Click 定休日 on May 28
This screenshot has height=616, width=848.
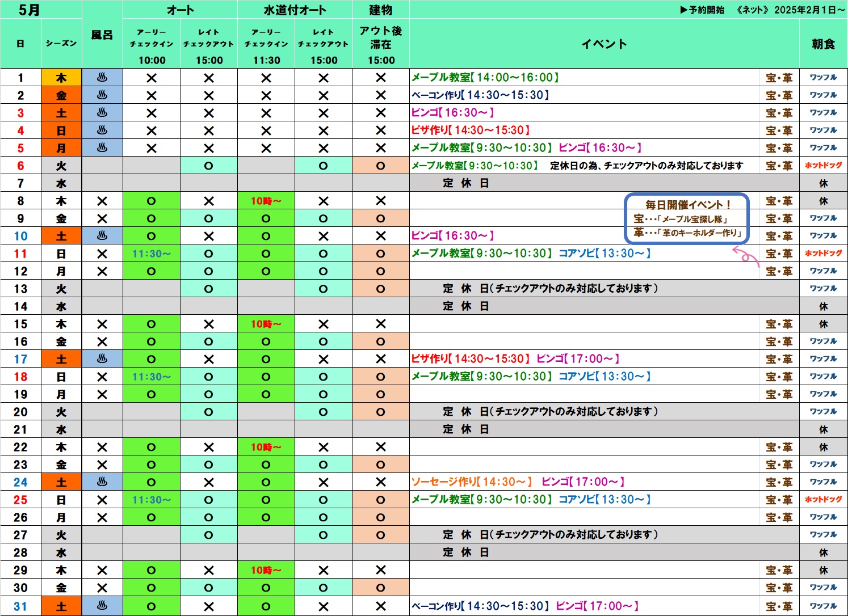coord(465,552)
